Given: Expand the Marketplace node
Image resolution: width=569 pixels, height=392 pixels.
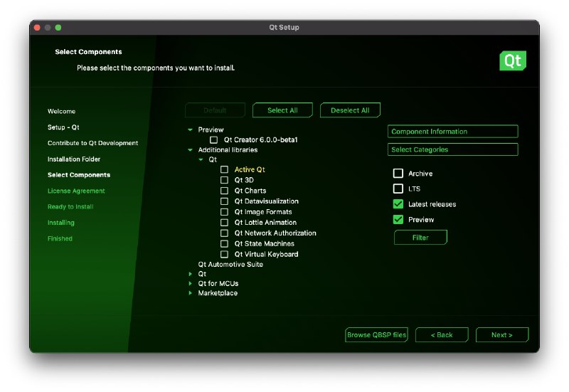Looking at the screenshot, I should 190,292.
